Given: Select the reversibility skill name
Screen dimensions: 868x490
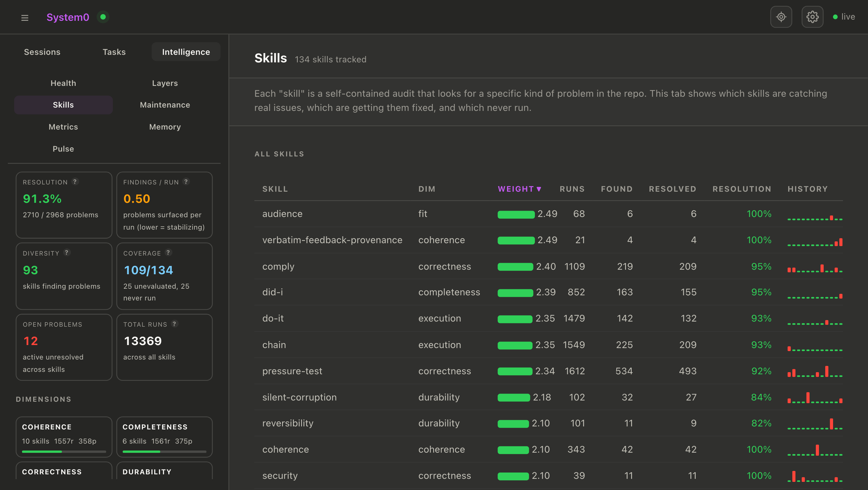Looking at the screenshot, I should 288,423.
